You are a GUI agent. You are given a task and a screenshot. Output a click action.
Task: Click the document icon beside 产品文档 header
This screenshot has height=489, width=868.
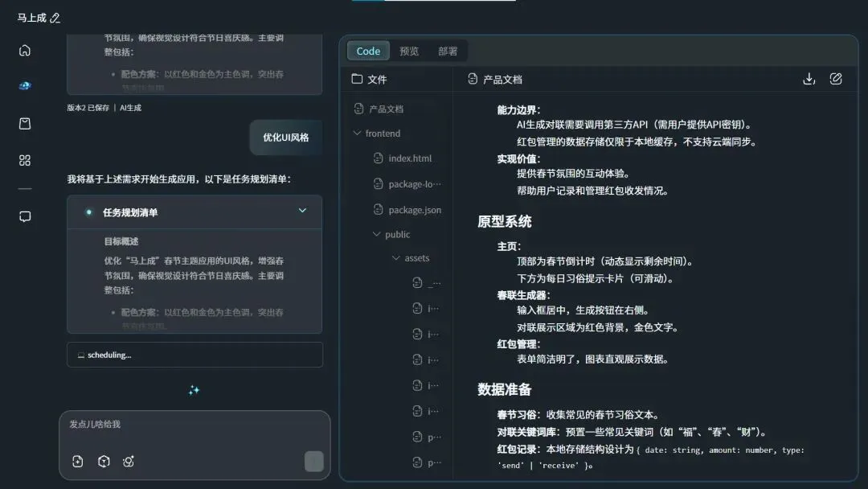point(473,79)
